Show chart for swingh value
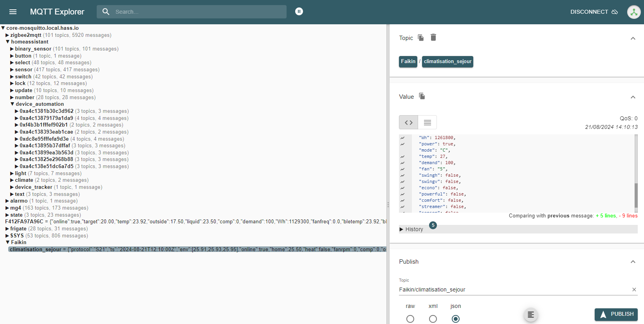 coord(402,176)
